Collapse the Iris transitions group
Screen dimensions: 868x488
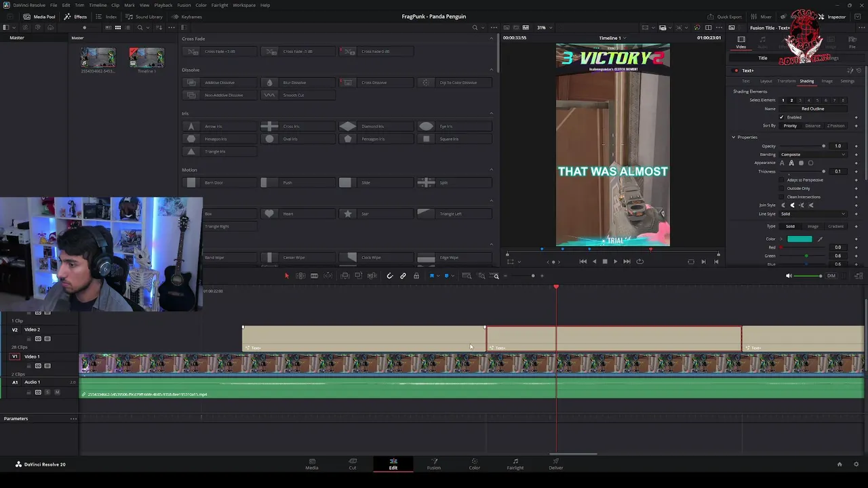(492, 114)
